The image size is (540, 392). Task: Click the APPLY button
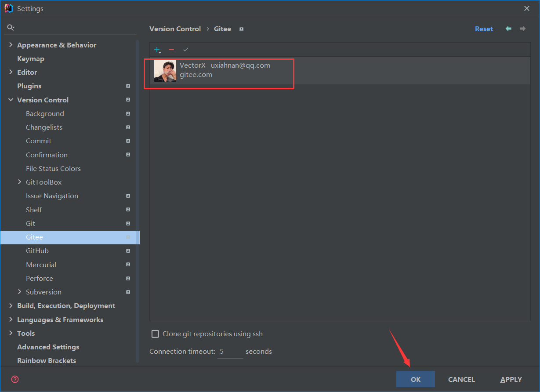pos(511,379)
